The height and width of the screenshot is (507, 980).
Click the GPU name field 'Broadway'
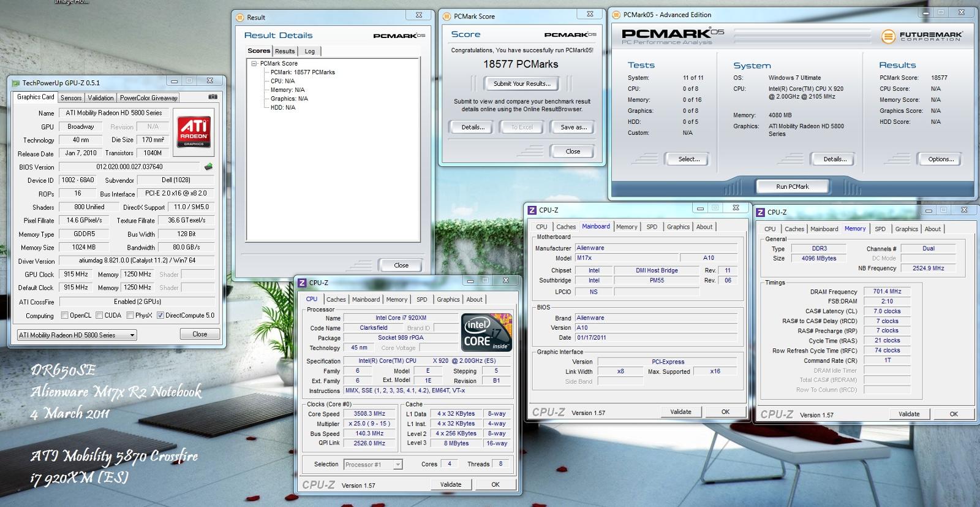(x=81, y=127)
